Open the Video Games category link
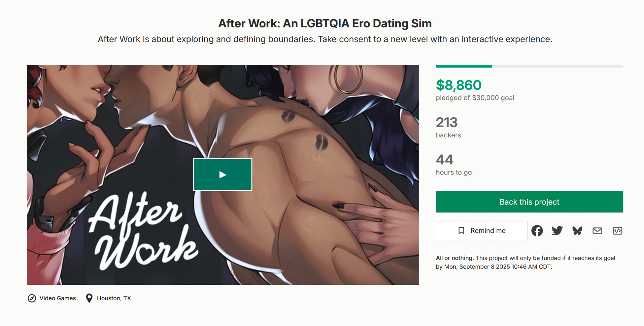644x326 pixels. point(58,298)
